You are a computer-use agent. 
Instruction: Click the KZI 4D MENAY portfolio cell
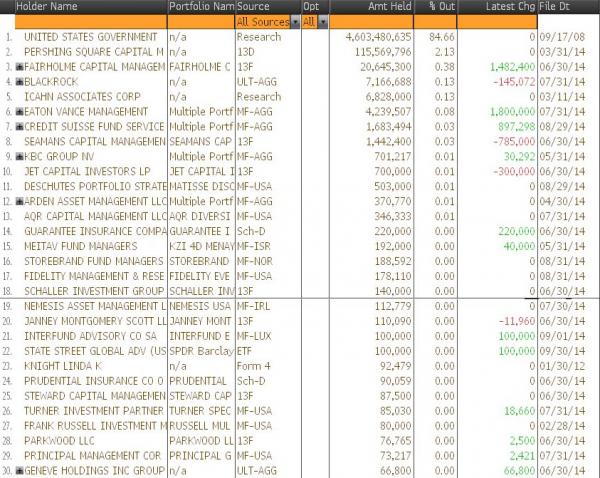[202, 246]
